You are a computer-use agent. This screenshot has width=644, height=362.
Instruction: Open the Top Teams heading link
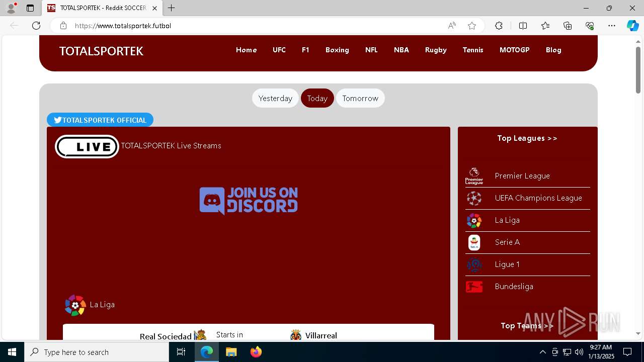click(527, 326)
